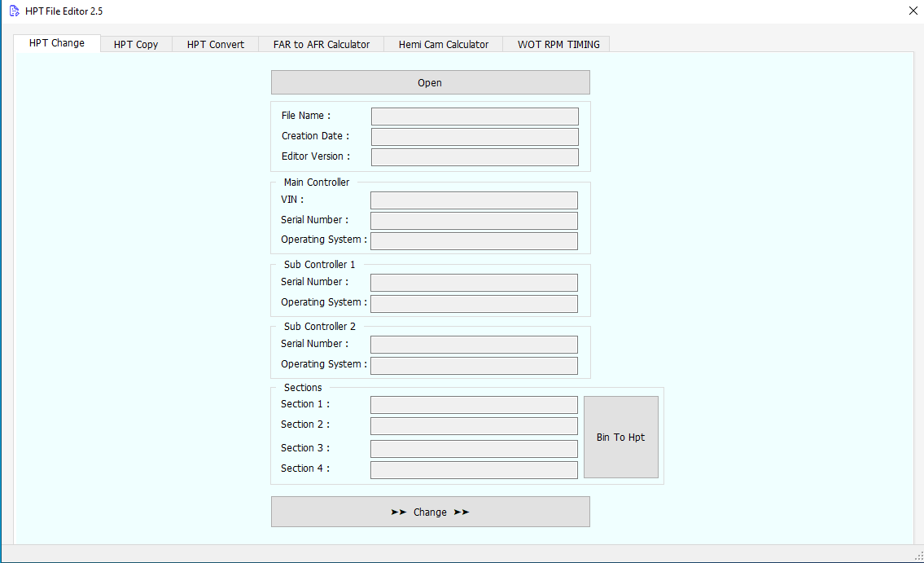Open the HPT Copy tab
The image size is (924, 563).
pos(136,44)
